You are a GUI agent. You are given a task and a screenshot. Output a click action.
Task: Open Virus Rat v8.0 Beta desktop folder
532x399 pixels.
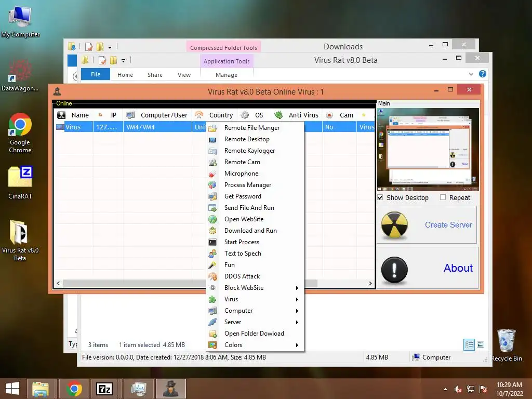pos(20,241)
